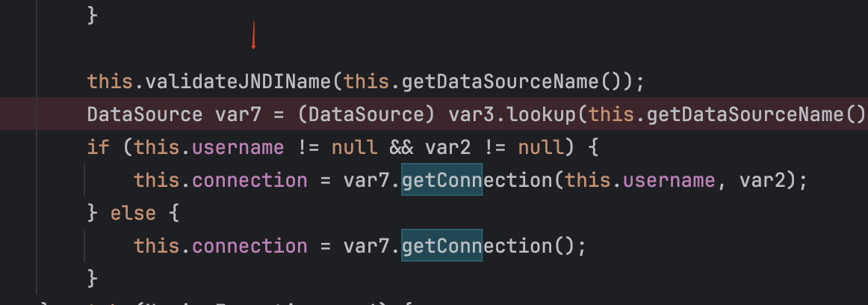Click the validateJNDIName method call
This screenshot has height=305, width=868.
238,81
